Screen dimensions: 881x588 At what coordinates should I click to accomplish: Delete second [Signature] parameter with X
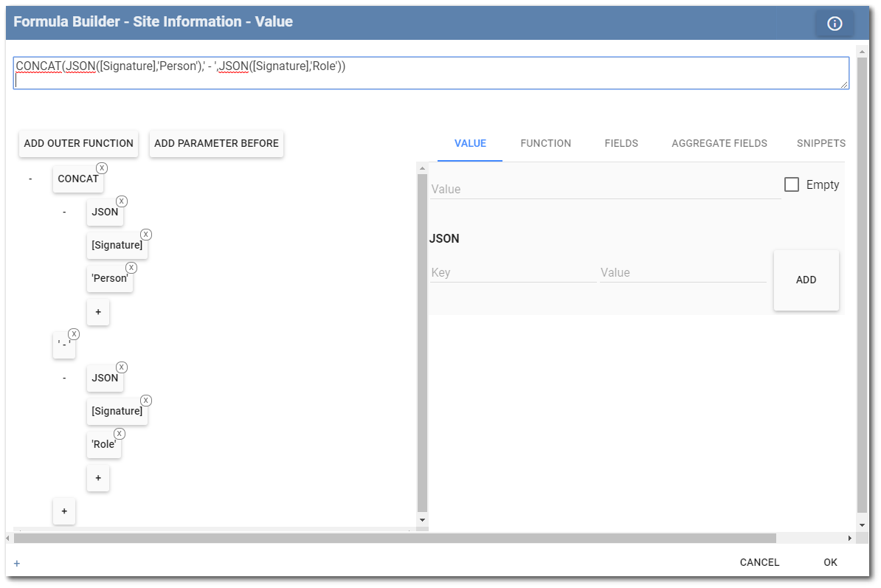[x=146, y=401]
